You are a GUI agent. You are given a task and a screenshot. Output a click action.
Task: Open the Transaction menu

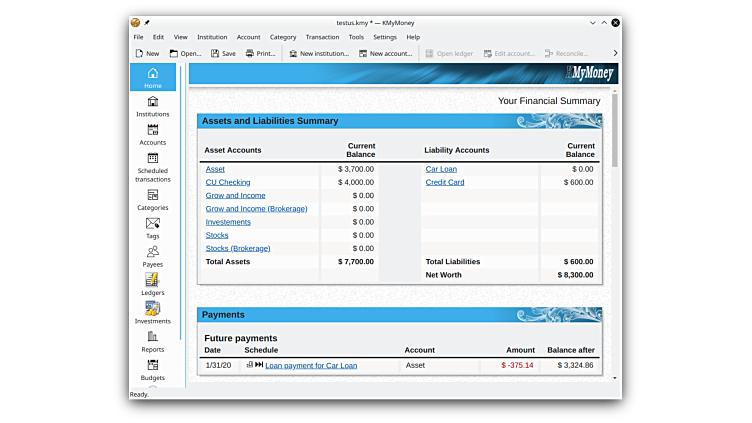click(x=322, y=37)
